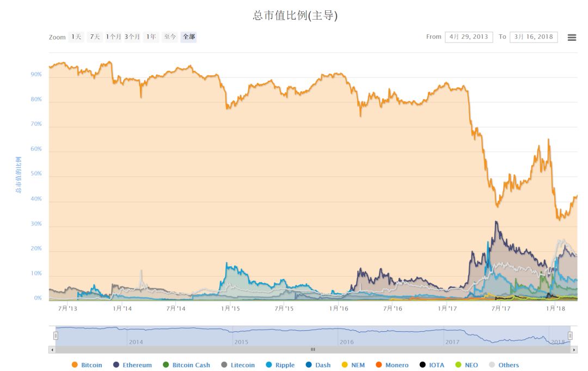The image size is (588, 371).
Task: Click the Ethereum legend color dot
Action: [115, 365]
